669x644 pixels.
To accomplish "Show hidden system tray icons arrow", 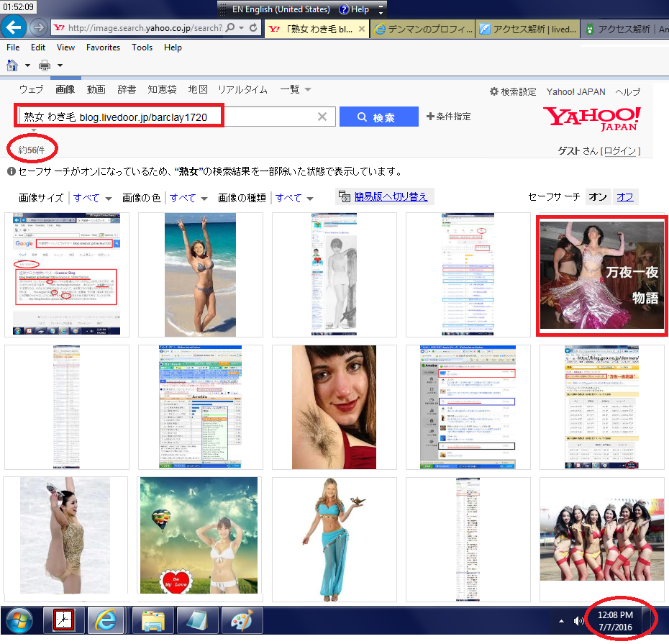I will (x=562, y=621).
